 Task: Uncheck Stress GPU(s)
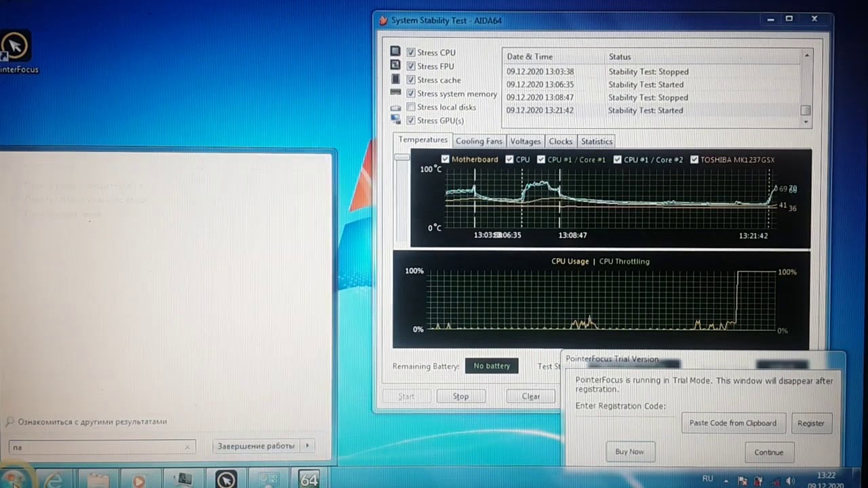point(411,121)
